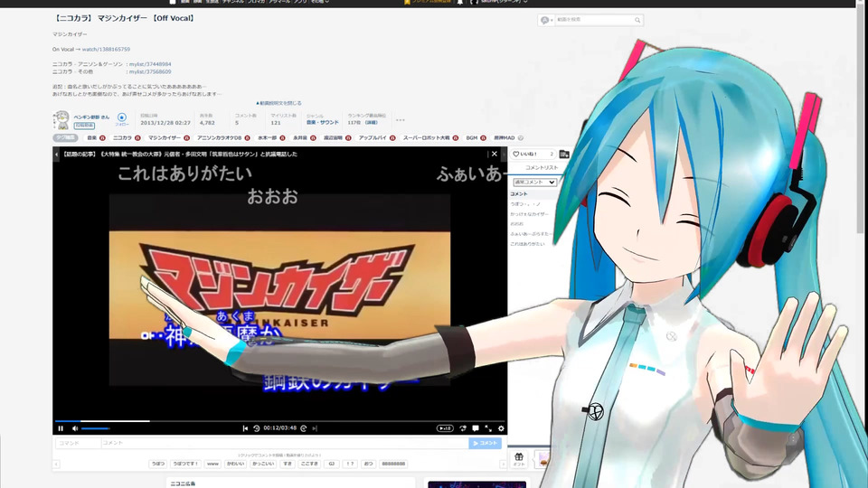Open the ペンギン野郎 uploader name link
The image size is (868, 488).
(x=91, y=117)
